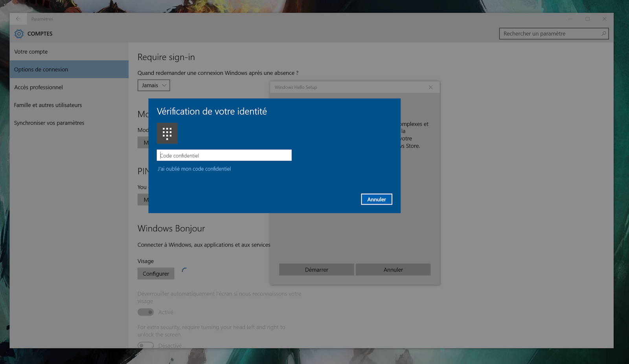Open Synchroniser vos paramètres

(49, 123)
